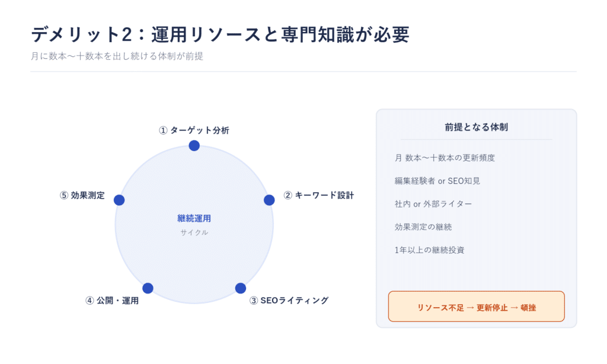This screenshot has height=364, width=607.
Task: Click the blue dot beside キーワード設計
Action: pos(269,200)
